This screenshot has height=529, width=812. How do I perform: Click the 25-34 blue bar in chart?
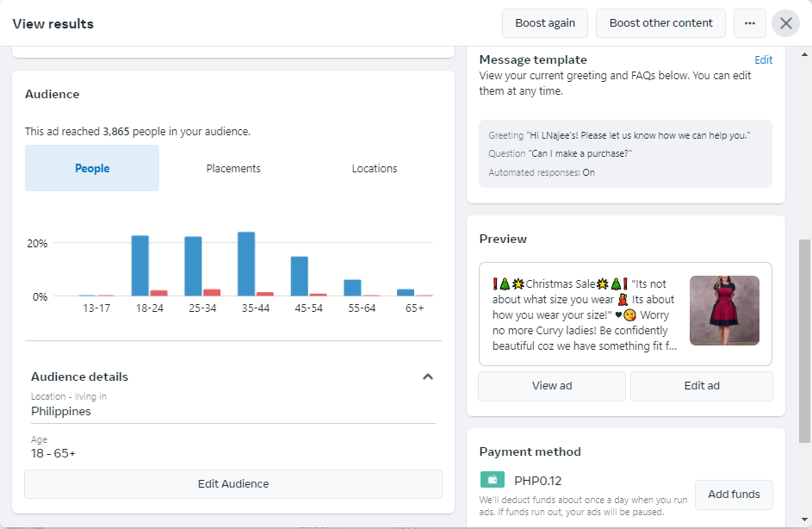193,266
